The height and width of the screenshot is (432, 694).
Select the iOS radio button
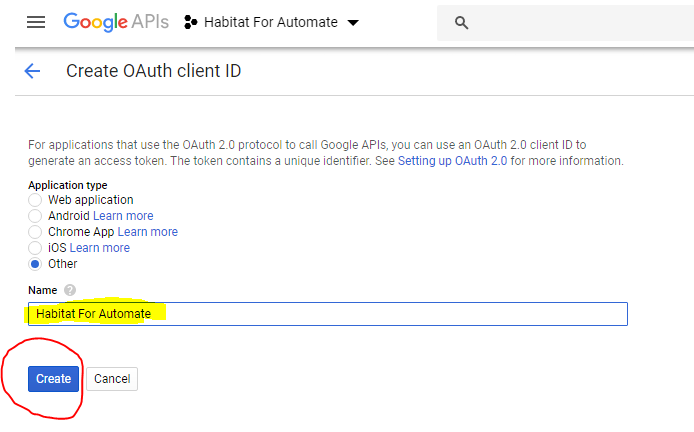(35, 248)
